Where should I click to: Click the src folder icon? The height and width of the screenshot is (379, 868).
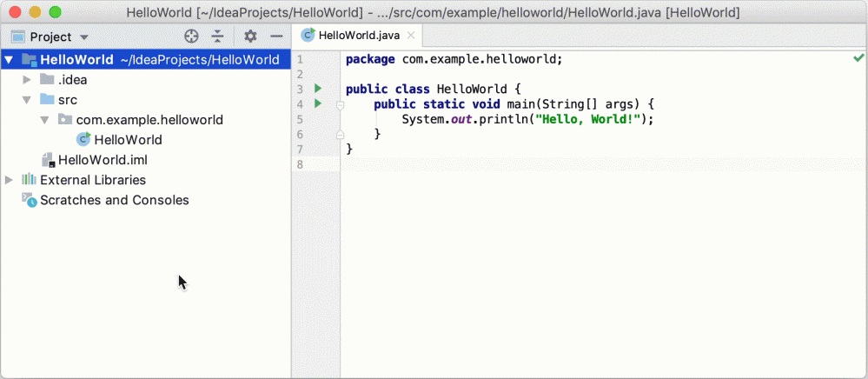[47, 100]
